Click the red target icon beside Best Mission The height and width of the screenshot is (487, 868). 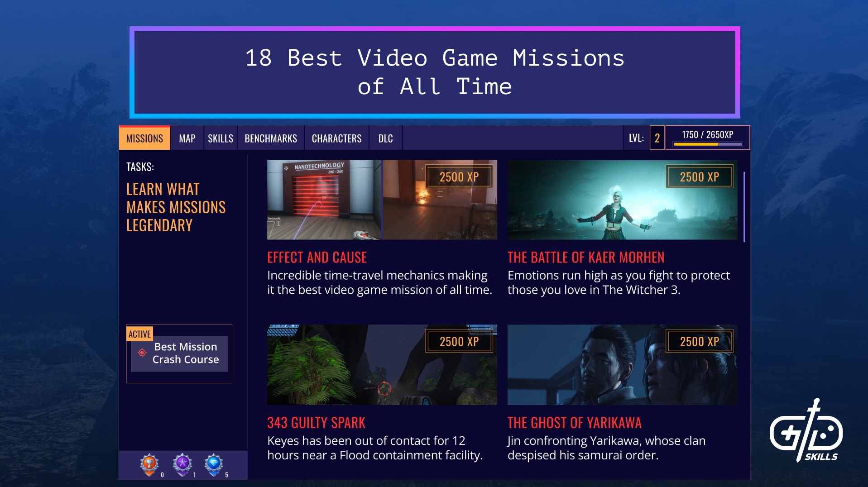142,353
